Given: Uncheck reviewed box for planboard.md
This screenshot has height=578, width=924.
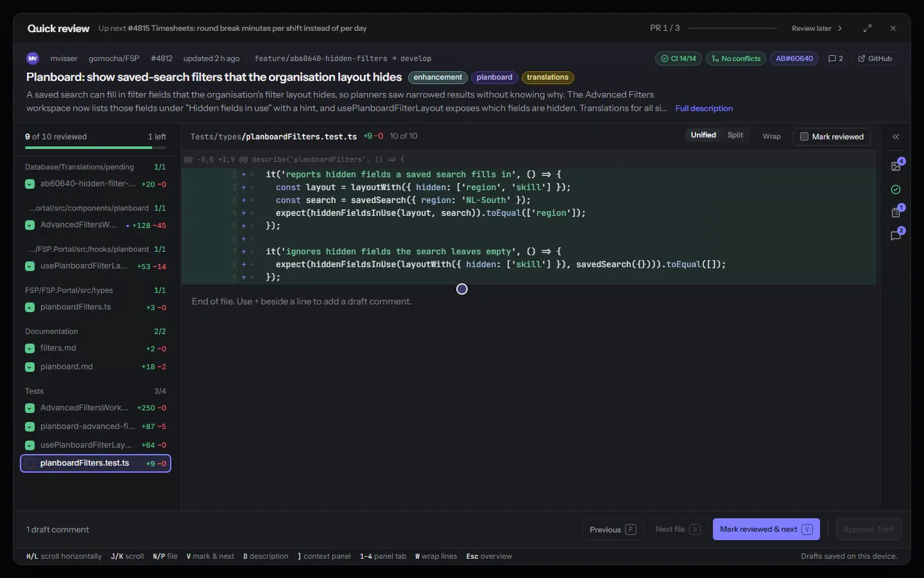Looking at the screenshot, I should tap(30, 367).
